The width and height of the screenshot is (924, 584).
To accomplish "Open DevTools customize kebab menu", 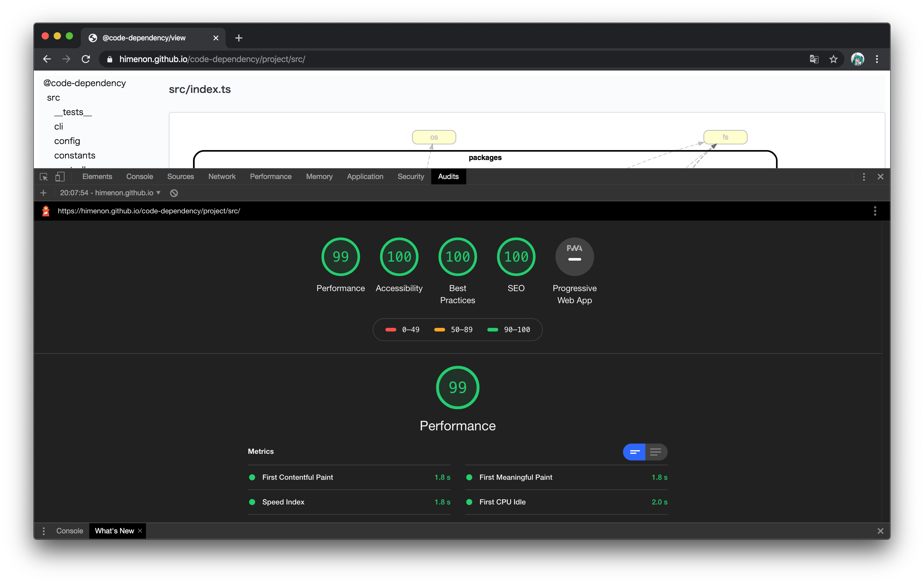I will point(864,177).
